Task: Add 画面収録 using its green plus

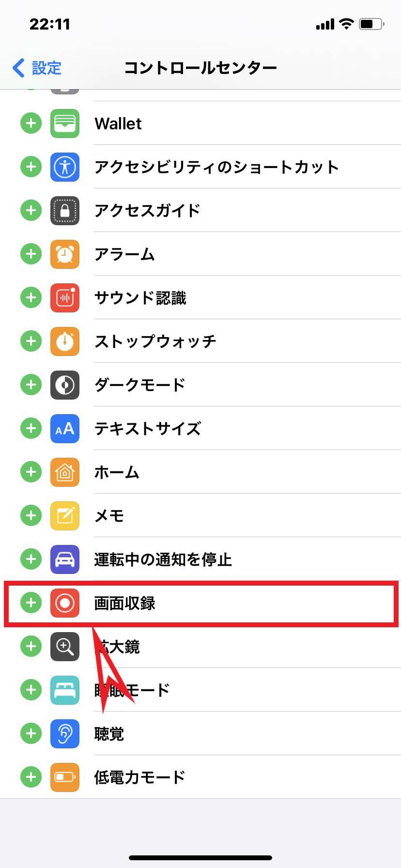Action: tap(31, 603)
